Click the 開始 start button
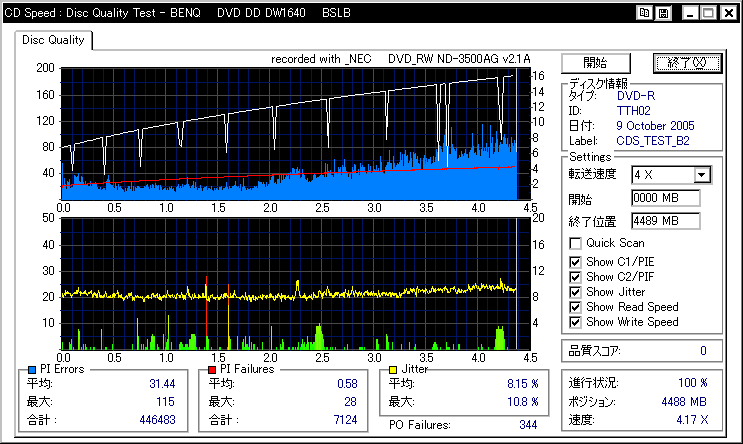Viewport: 743px width, 444px height. coord(596,63)
